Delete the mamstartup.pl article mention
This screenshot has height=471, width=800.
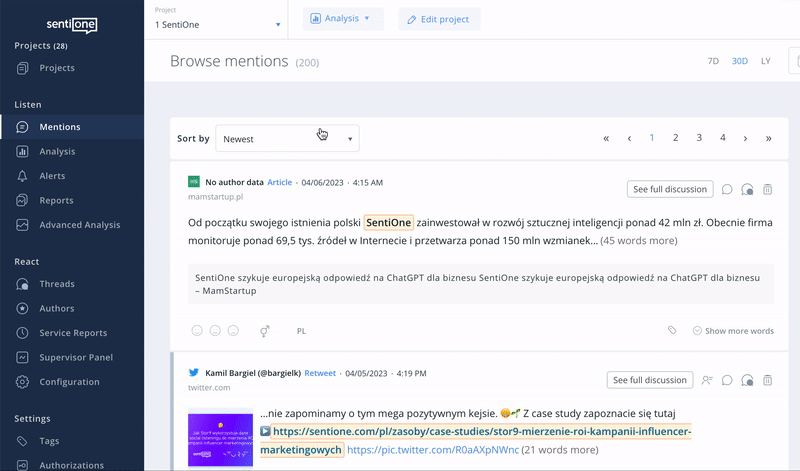[x=767, y=189]
